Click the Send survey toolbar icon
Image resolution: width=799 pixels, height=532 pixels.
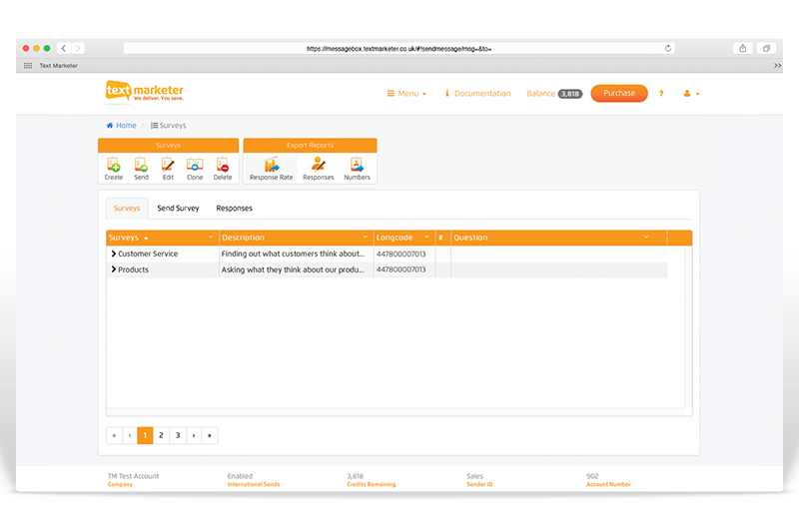[x=141, y=167]
